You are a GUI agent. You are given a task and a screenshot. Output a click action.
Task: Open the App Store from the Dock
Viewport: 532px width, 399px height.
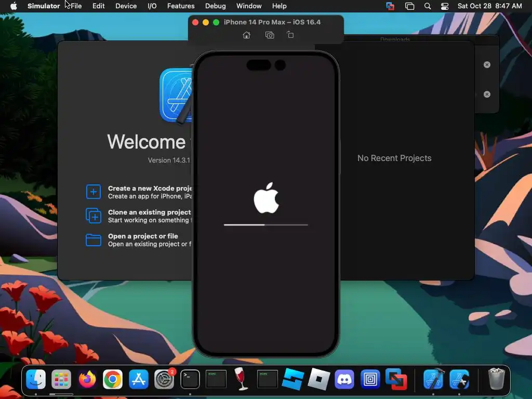138,379
